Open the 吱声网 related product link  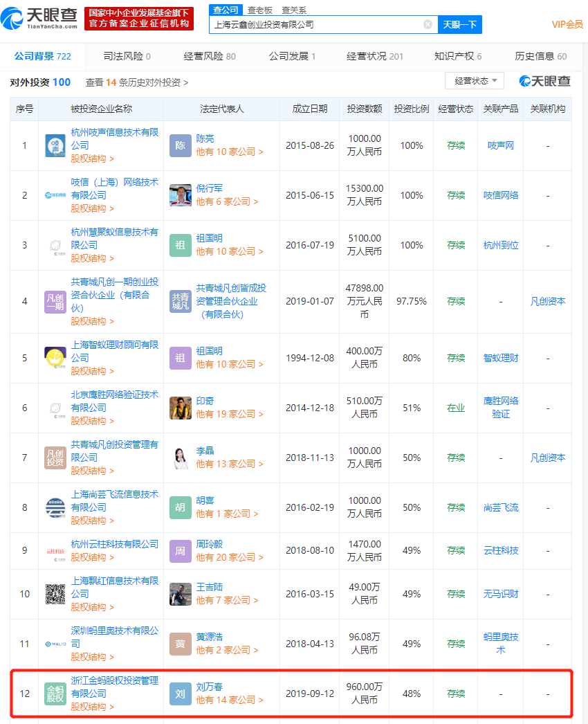coord(501,145)
